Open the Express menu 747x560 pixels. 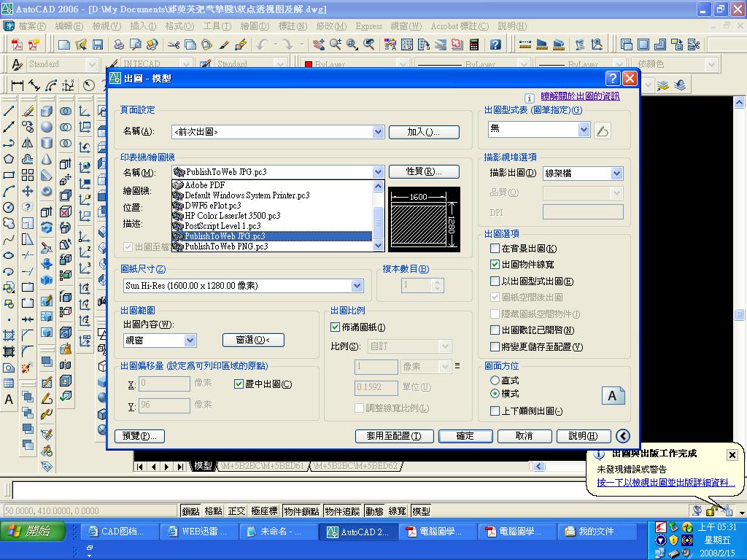coord(368,26)
